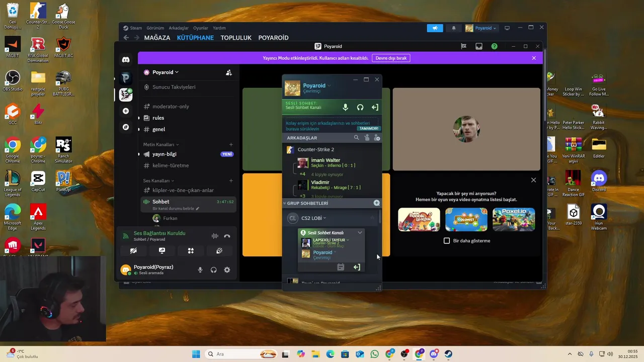Screen dimensions: 644x362
Task: Select Furkan in Sohbet voice channel
Action: 170,218
